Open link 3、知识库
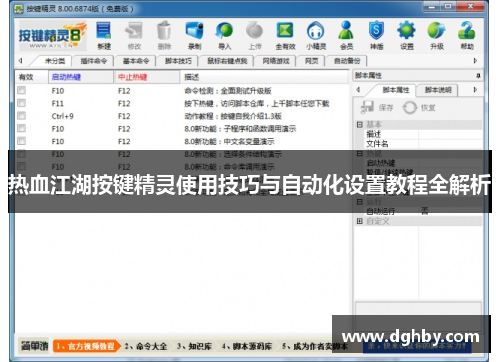This screenshot has height=362, width=500. pos(194,346)
